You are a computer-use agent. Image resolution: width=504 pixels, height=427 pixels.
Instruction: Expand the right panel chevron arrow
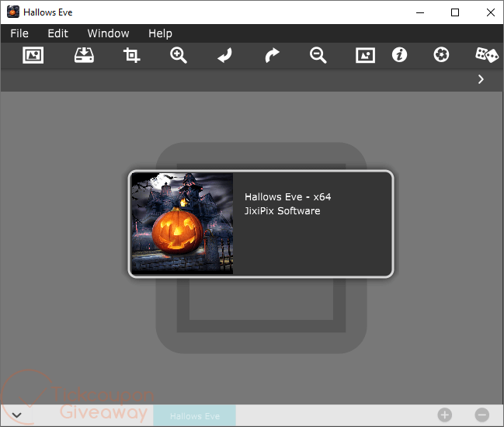tap(481, 79)
